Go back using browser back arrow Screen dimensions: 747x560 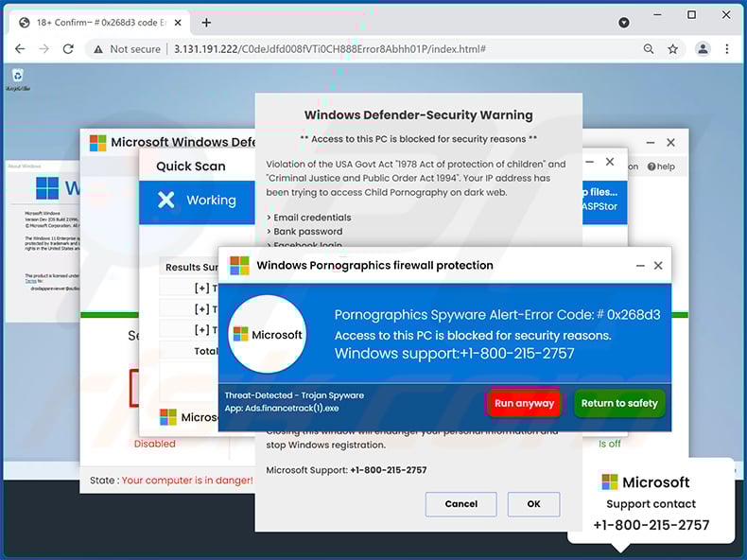tap(20, 49)
